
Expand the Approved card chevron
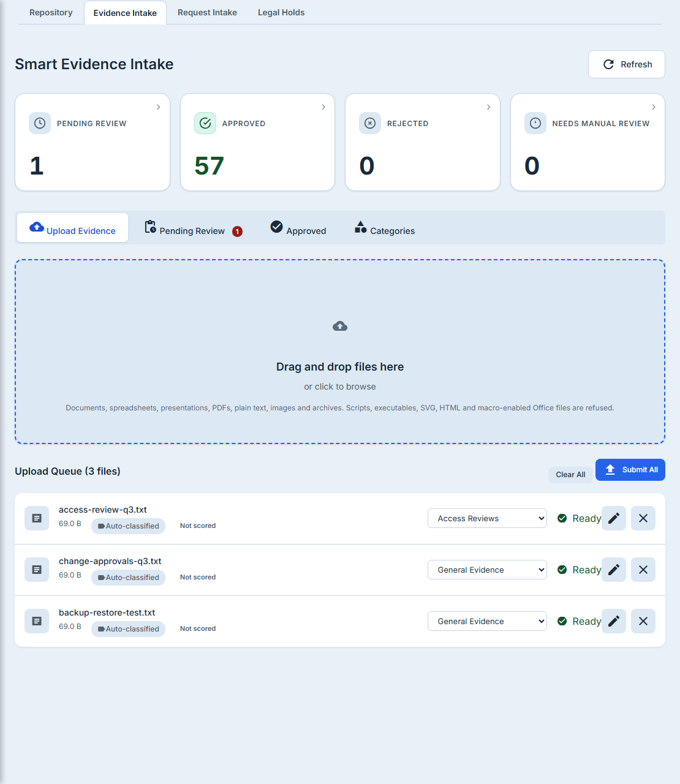[x=323, y=107]
